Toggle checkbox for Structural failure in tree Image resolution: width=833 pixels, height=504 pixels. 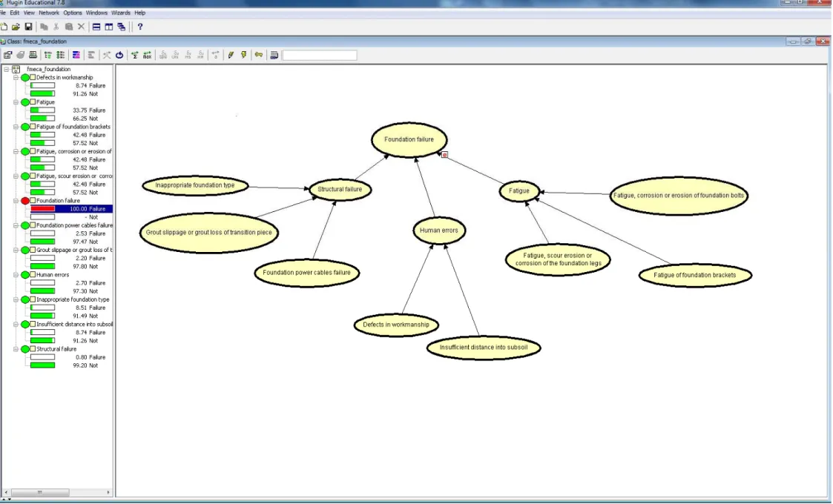(33, 349)
